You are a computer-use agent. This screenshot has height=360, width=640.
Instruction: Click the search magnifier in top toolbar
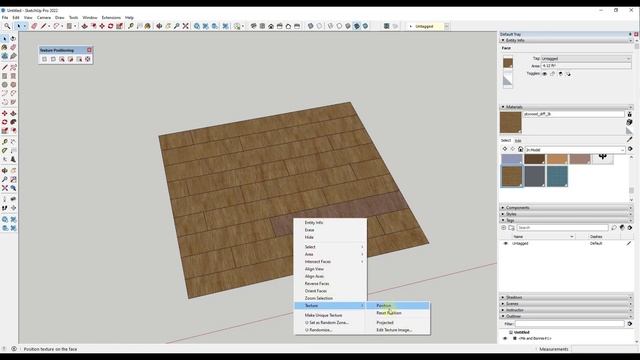coord(7,26)
